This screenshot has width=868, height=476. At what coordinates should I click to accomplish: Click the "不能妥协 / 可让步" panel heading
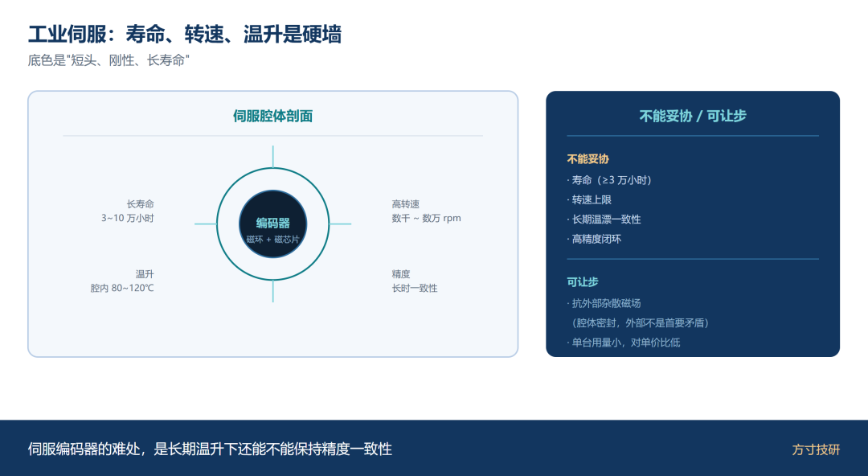click(693, 116)
